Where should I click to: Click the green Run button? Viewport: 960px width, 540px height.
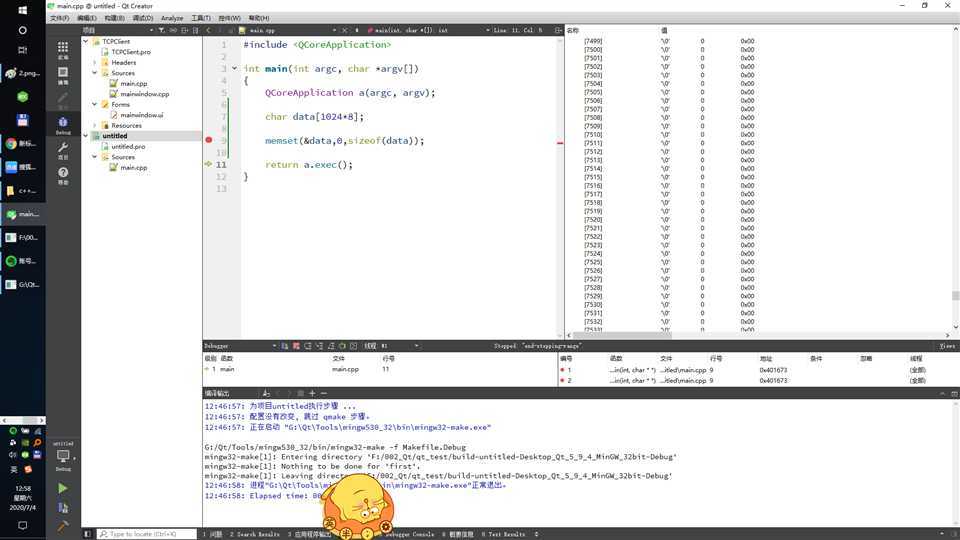[x=63, y=488]
